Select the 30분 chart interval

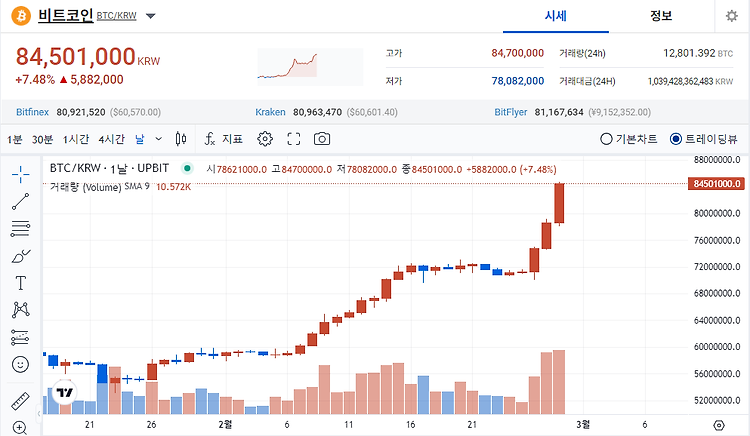pos(42,139)
